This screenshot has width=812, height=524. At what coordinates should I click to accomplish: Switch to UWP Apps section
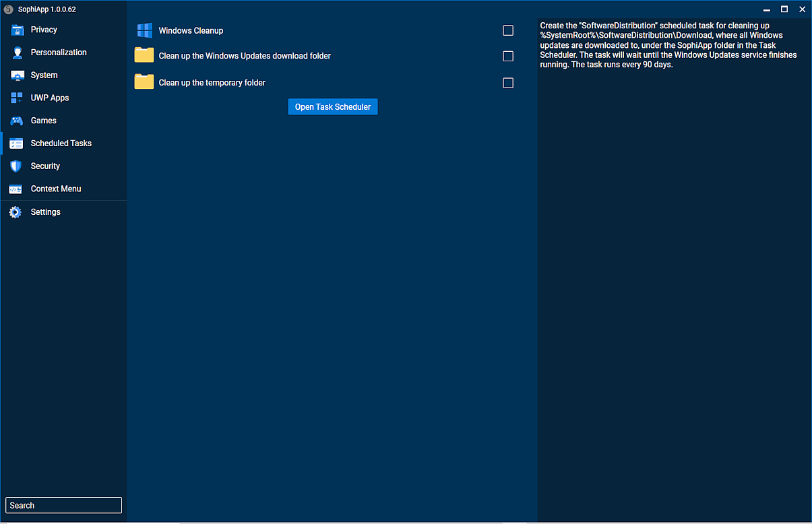pyautogui.click(x=50, y=98)
